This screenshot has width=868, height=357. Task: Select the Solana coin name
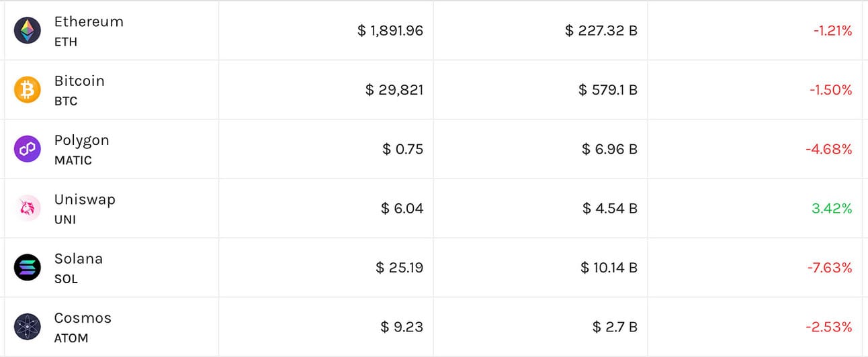79,258
